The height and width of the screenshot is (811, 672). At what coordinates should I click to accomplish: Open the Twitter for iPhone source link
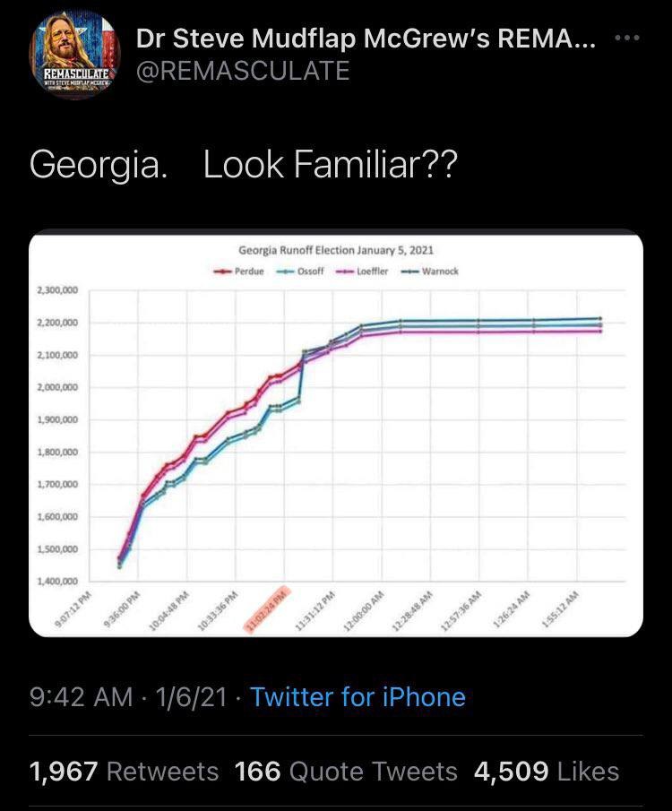click(x=358, y=696)
